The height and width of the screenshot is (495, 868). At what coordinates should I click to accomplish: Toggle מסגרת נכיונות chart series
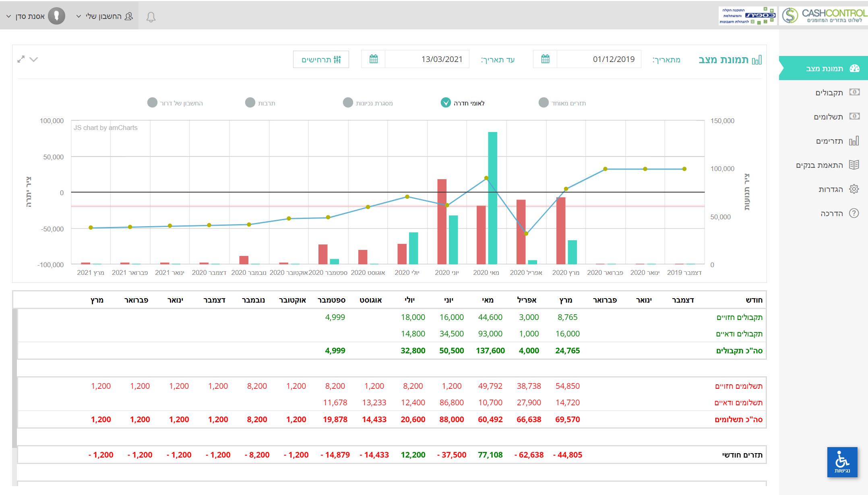348,103
